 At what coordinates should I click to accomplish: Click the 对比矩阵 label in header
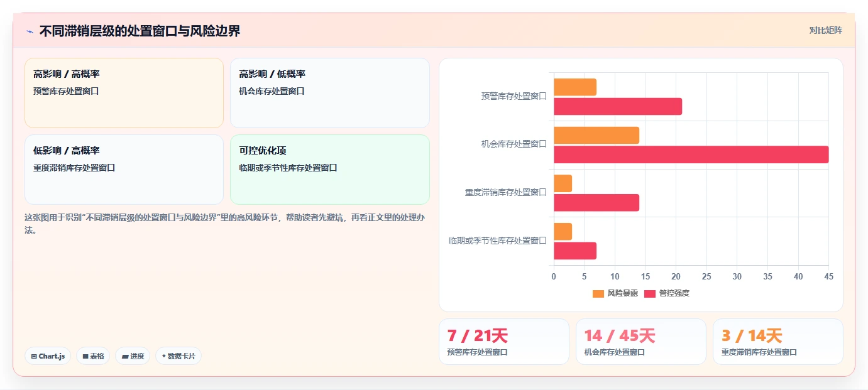[x=825, y=30]
